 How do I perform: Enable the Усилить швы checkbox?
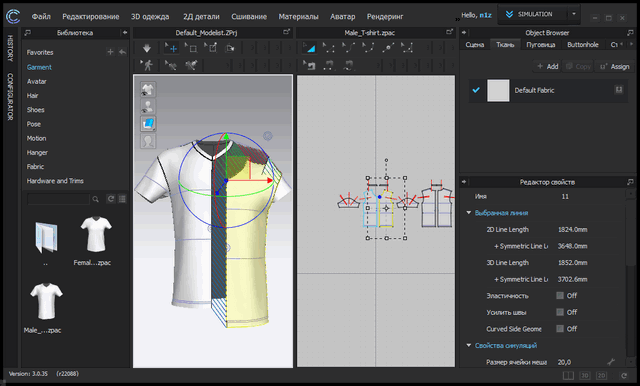pyautogui.click(x=560, y=312)
